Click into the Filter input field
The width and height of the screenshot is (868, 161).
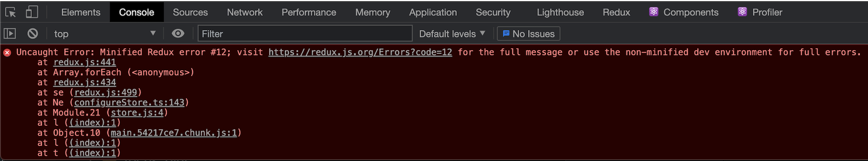305,34
